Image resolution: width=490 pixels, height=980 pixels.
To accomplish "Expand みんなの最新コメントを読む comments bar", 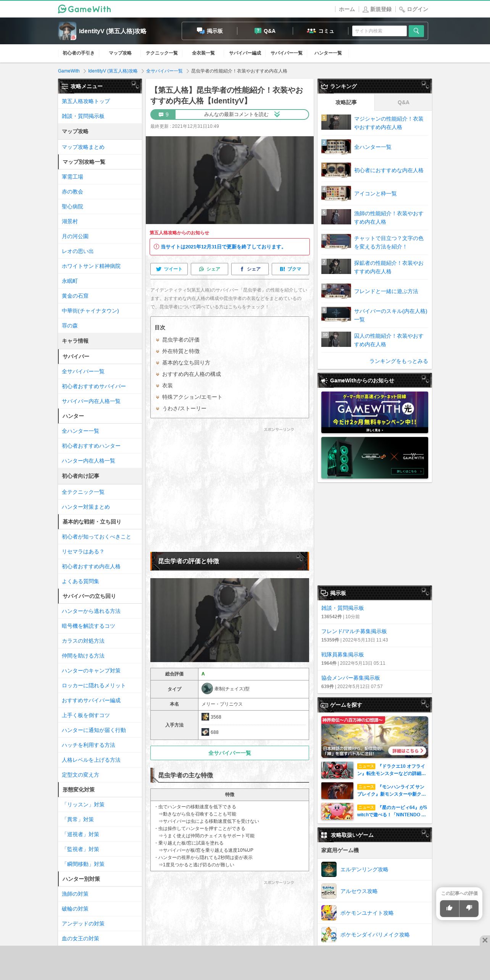I will point(242,114).
